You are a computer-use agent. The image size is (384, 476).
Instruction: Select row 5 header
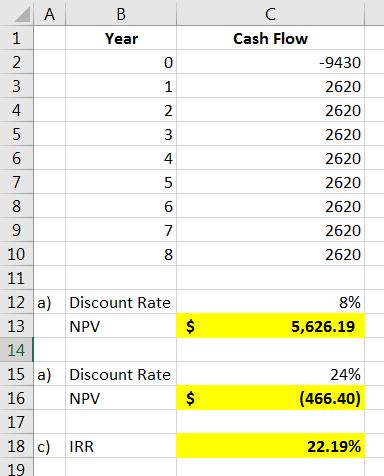16,134
